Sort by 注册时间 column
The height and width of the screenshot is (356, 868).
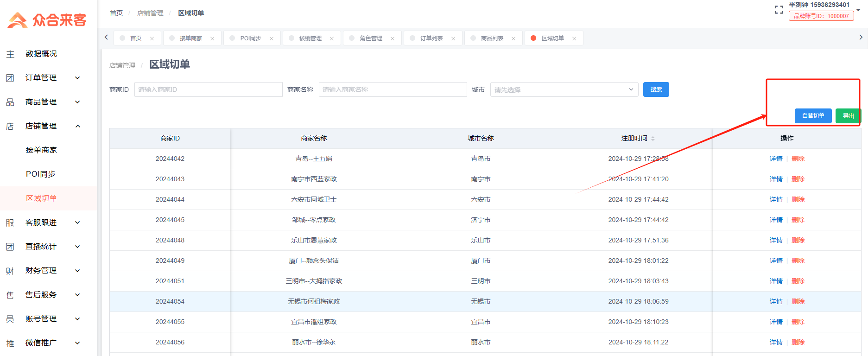(653, 139)
